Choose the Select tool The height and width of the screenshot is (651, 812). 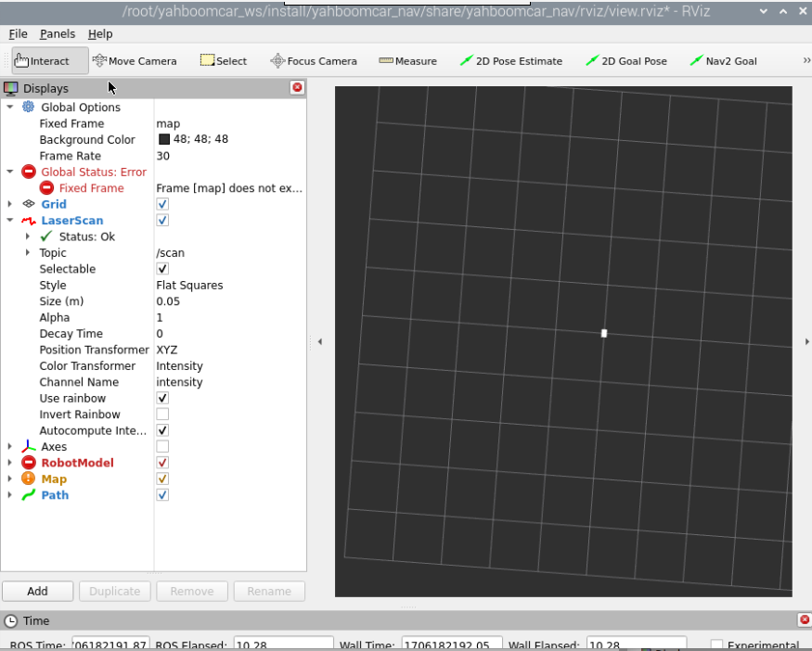point(224,61)
